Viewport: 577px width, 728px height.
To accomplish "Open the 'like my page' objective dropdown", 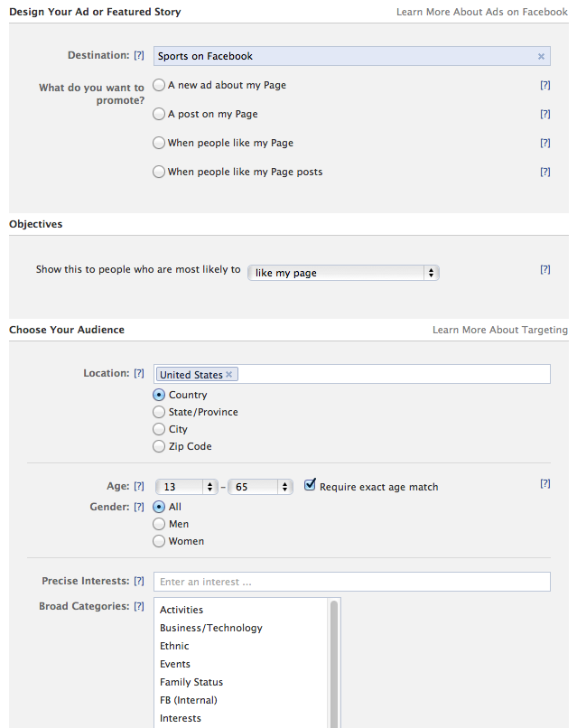I will [x=343, y=272].
